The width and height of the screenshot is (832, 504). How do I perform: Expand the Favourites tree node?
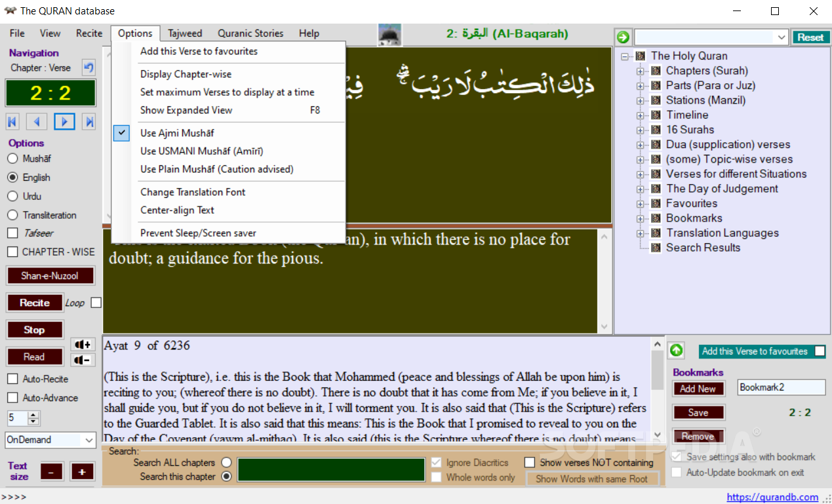point(640,204)
